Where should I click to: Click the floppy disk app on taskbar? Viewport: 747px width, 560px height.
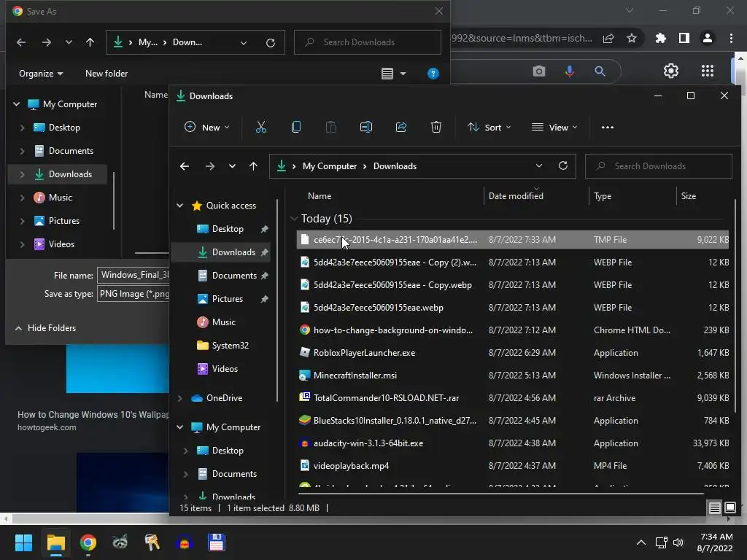click(216, 542)
